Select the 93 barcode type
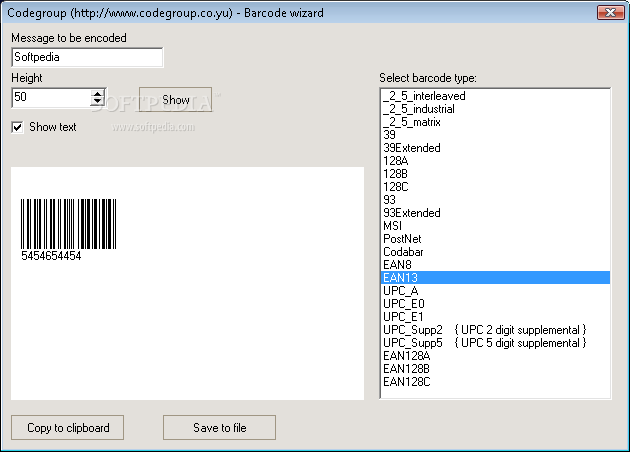Image resolution: width=630 pixels, height=452 pixels. click(495, 200)
